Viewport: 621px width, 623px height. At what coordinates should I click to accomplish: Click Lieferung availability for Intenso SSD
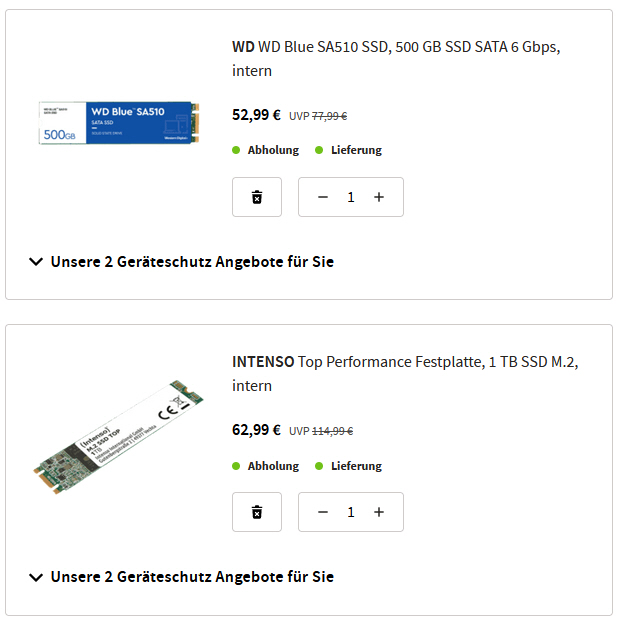[356, 466]
